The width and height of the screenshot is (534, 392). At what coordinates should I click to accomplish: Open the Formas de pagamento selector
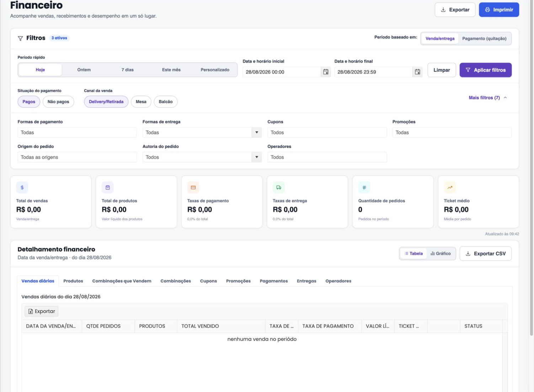coord(77,132)
